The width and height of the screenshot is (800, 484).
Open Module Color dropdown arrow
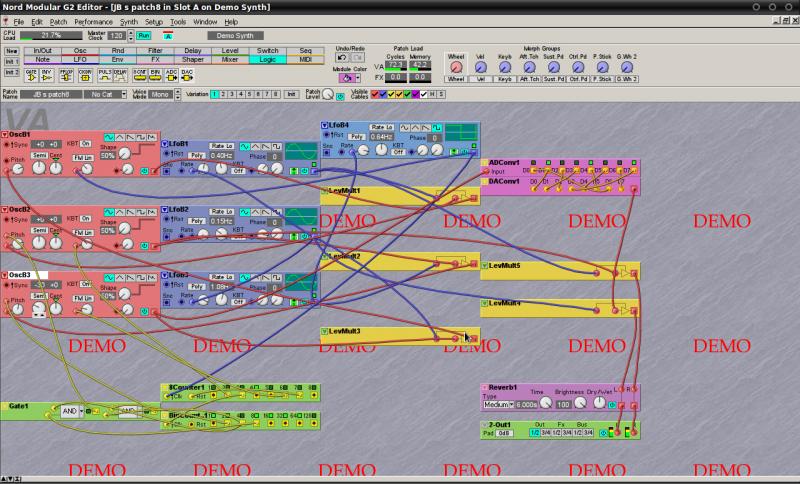358,78
